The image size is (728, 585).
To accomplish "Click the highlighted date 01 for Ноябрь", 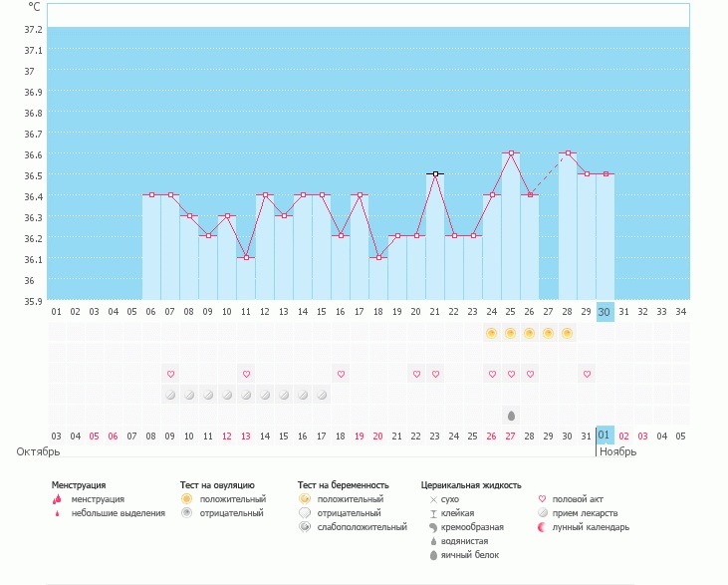I will 605,436.
